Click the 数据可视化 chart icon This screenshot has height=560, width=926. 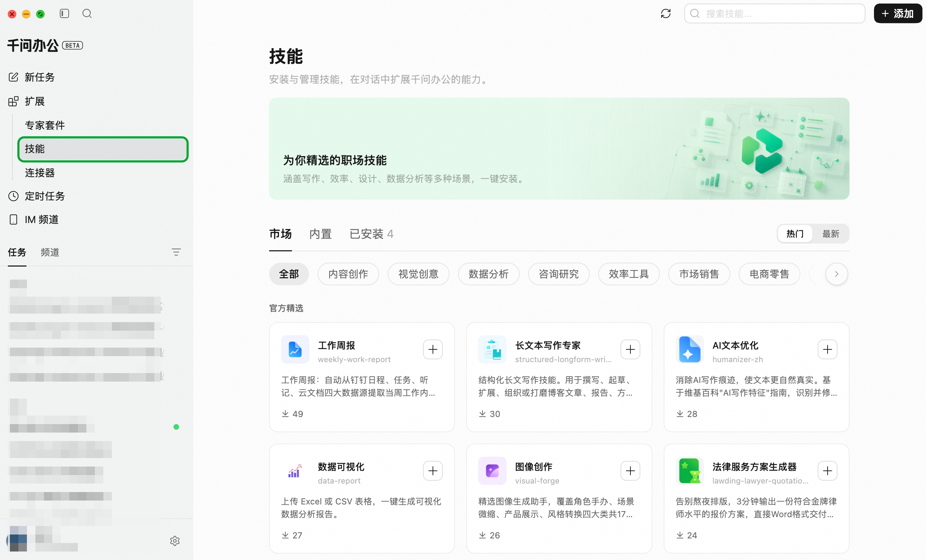(295, 470)
